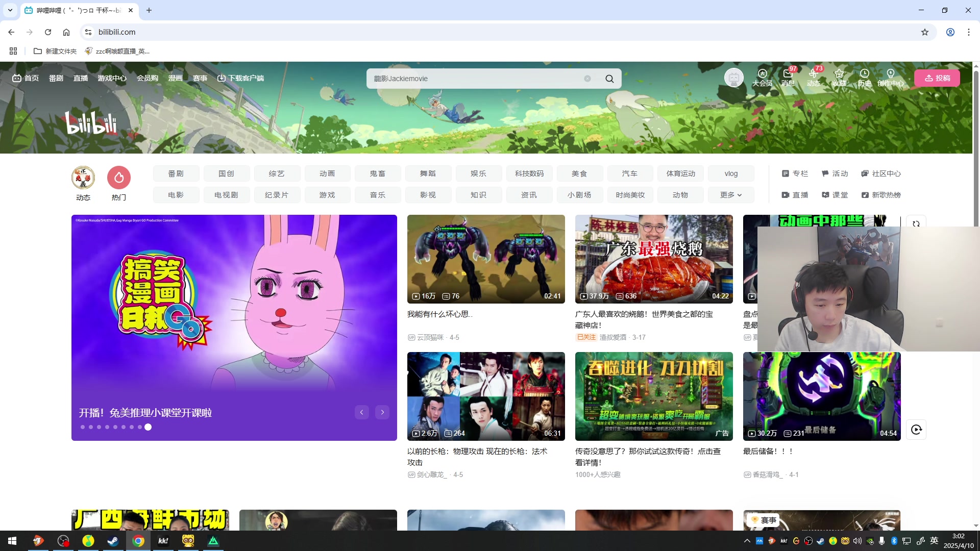980x551 pixels.
Task: Expand the 更多 categories dropdown
Action: 731,195
